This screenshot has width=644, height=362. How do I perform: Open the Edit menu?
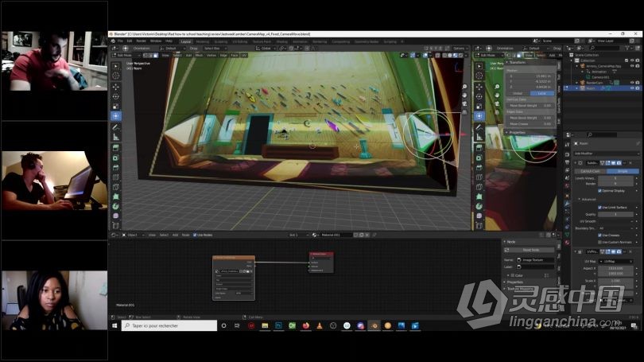[130, 41]
